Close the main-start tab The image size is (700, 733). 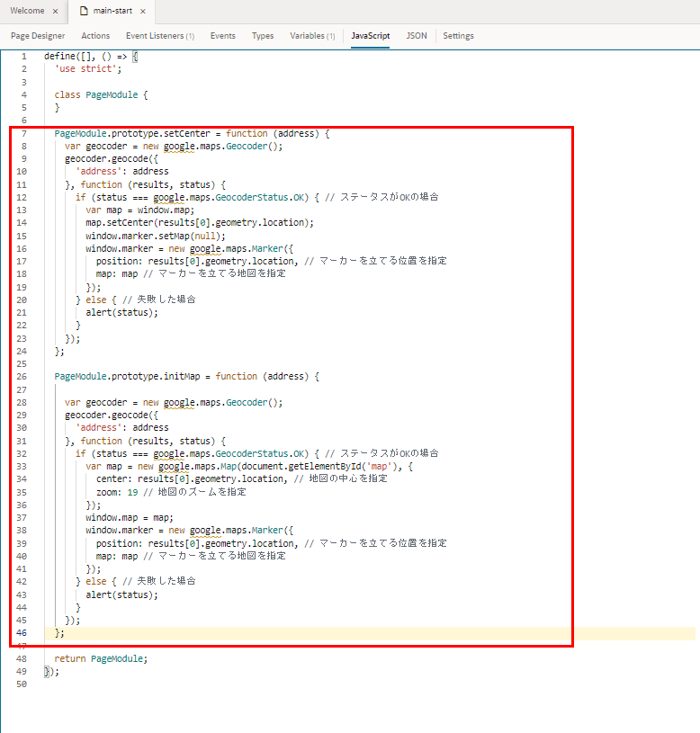pyautogui.click(x=142, y=12)
